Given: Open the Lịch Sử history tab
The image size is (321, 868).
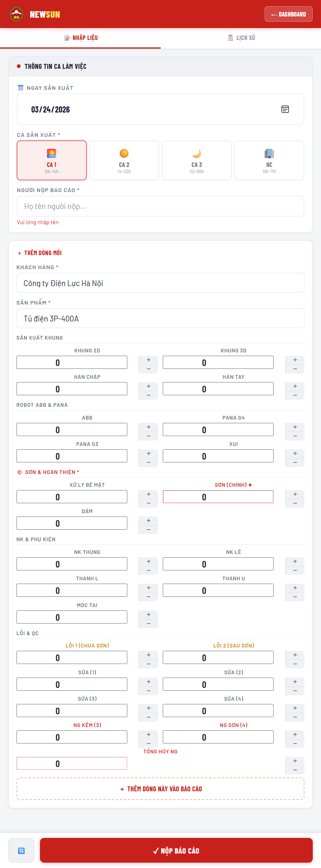Looking at the screenshot, I should pos(241,38).
